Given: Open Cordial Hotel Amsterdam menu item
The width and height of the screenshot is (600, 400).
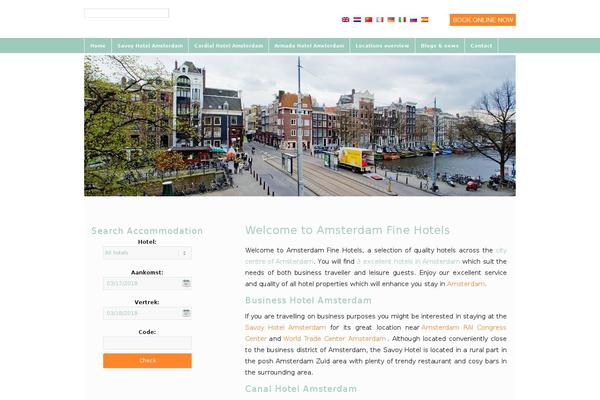Looking at the screenshot, I should [x=228, y=46].
